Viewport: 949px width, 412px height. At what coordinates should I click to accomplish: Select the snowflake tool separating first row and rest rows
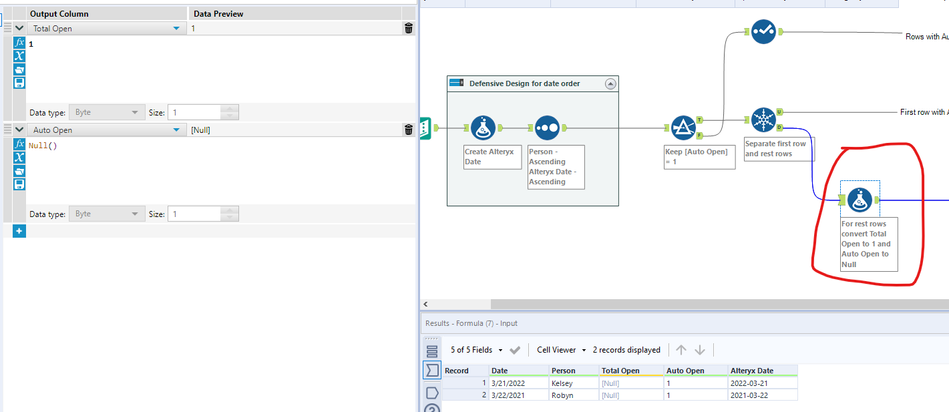coord(763,120)
